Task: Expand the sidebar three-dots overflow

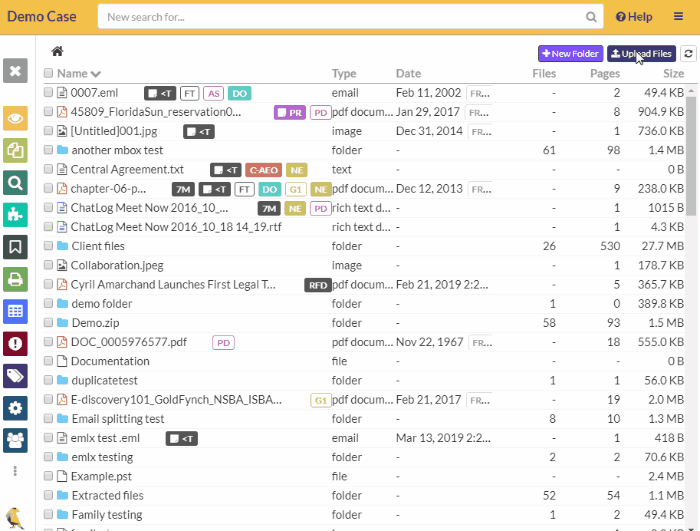Action: (15, 471)
